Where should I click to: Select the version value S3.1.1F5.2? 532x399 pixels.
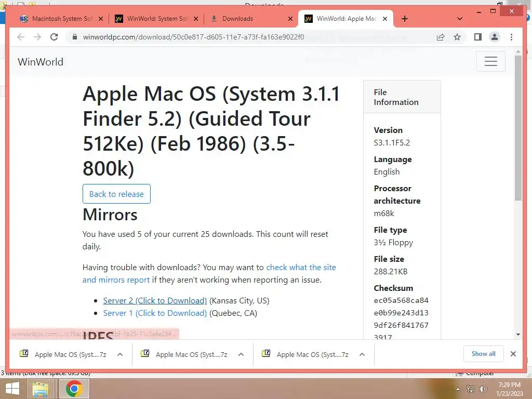pos(392,143)
